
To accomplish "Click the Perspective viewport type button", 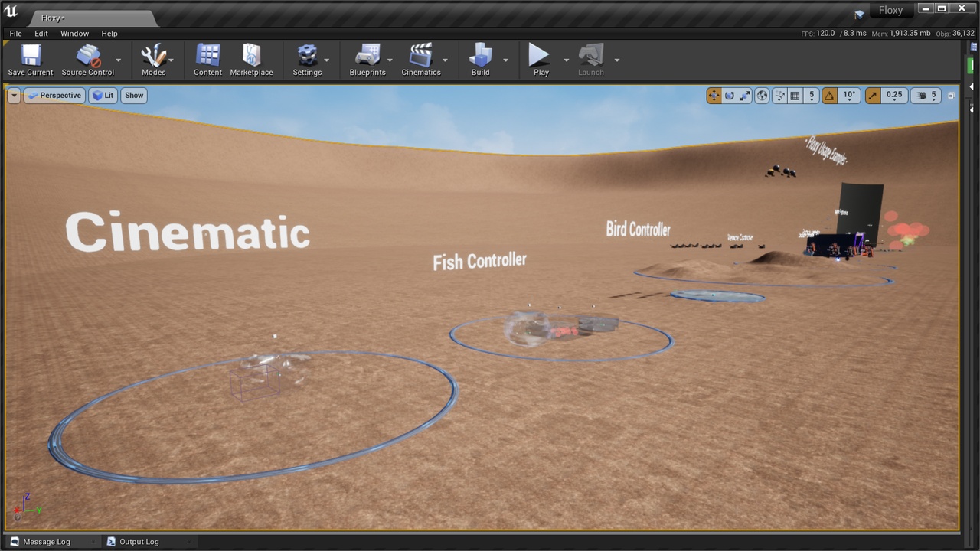I will click(54, 96).
